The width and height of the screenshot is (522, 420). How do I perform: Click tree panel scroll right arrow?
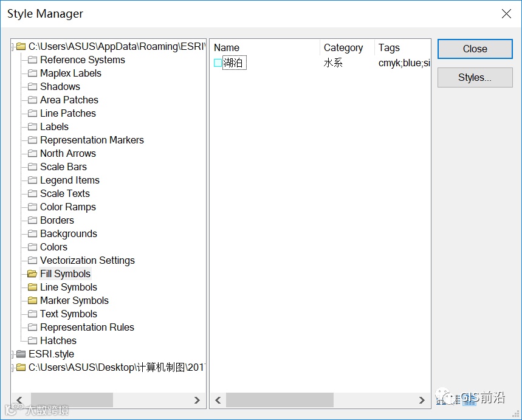(197, 400)
